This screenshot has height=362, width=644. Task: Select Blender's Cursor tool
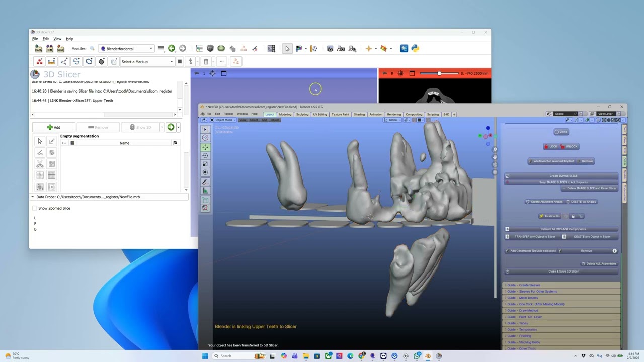coord(205,138)
